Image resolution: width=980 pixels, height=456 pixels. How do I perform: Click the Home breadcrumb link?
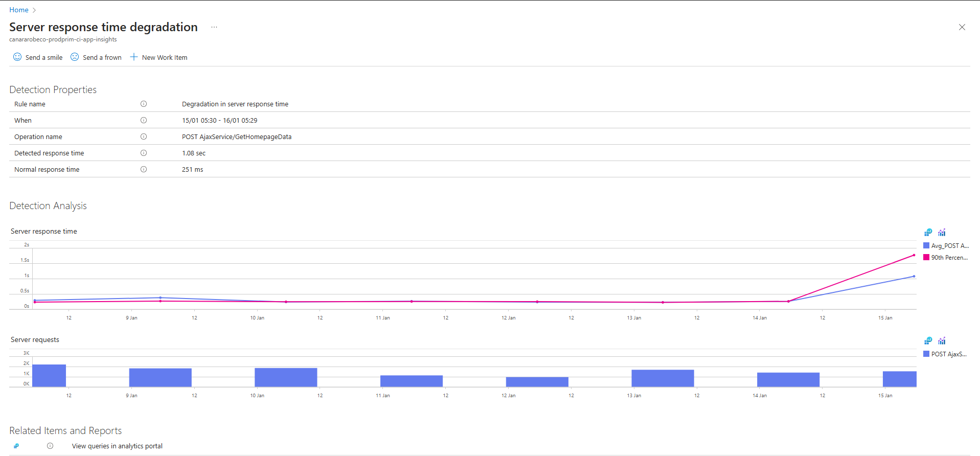(x=19, y=10)
